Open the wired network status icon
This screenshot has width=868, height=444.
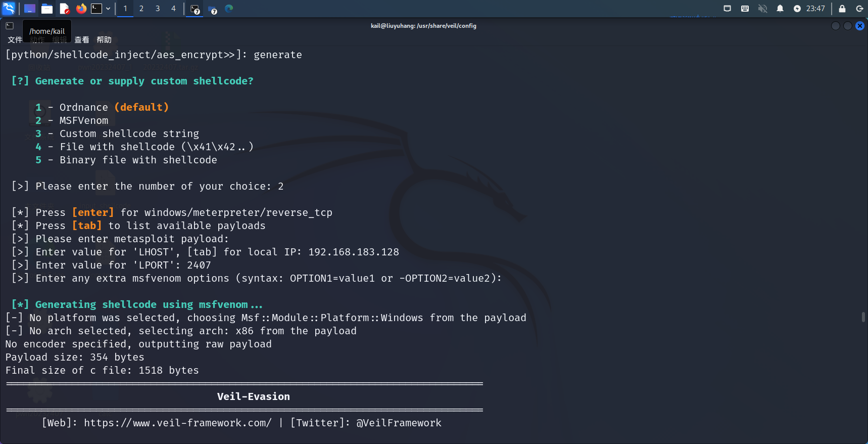(727, 9)
